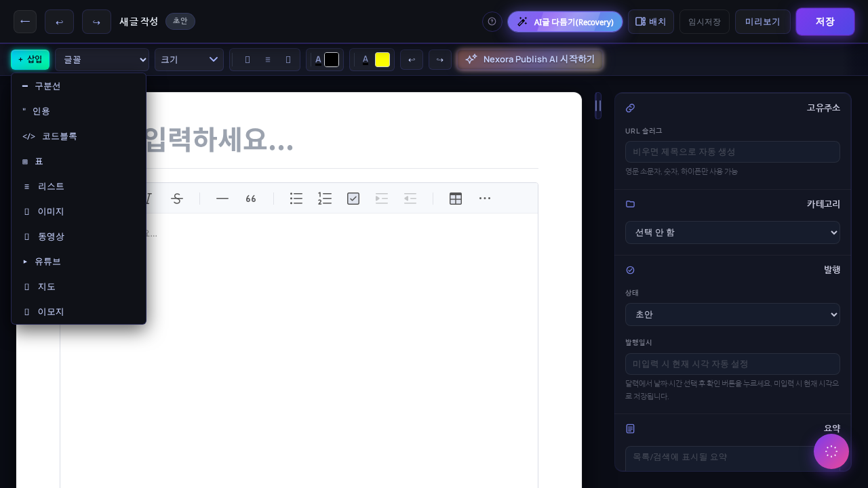868x488 pixels.
Task: Open the 상태 초안 dropdown
Action: tap(732, 314)
